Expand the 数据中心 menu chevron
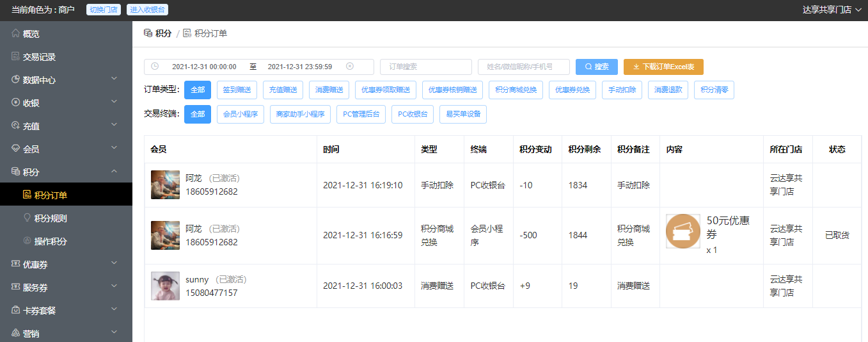The height and width of the screenshot is (342, 868). (x=114, y=79)
